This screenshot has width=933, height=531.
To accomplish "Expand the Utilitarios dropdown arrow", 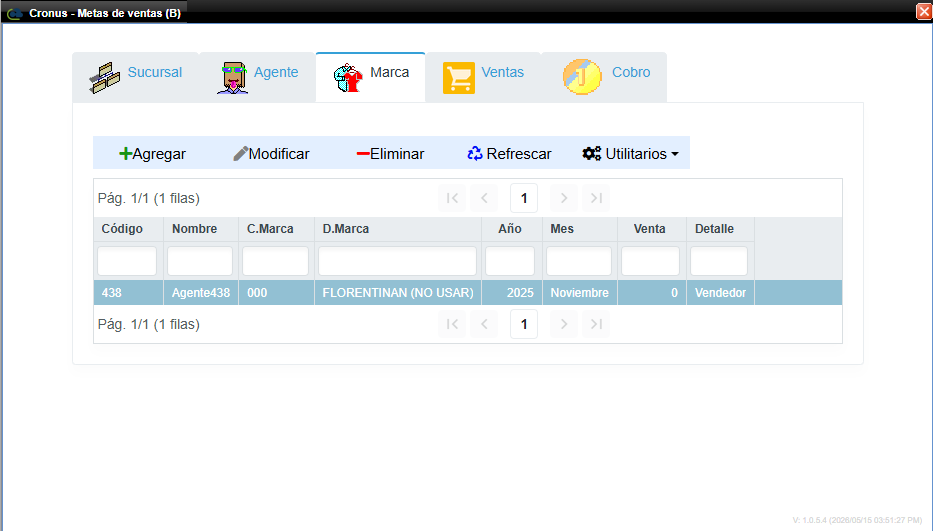I will 675,154.
